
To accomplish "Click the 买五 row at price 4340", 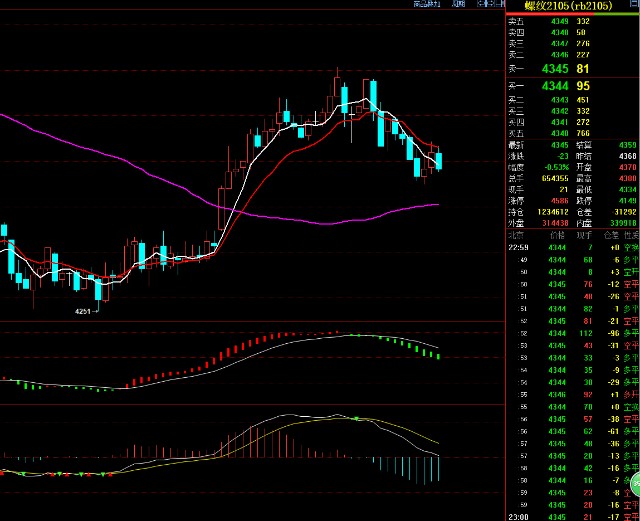I will pos(559,133).
